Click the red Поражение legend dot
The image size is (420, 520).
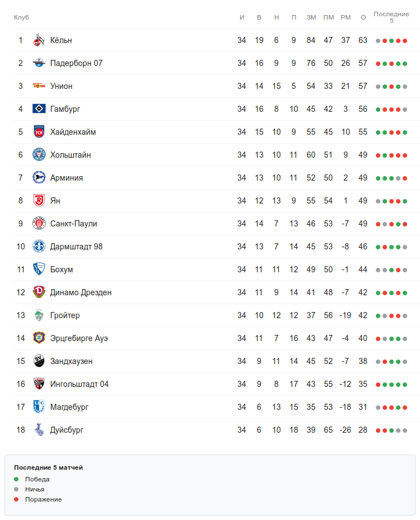tap(16, 499)
